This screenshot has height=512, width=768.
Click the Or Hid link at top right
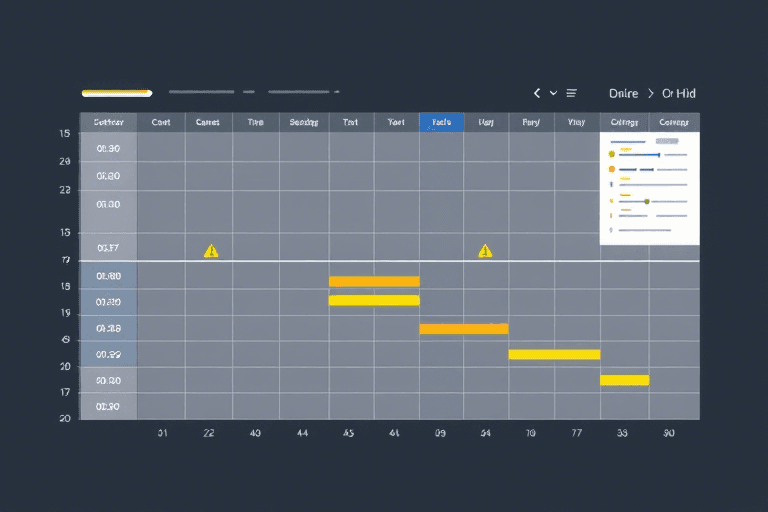(x=679, y=93)
